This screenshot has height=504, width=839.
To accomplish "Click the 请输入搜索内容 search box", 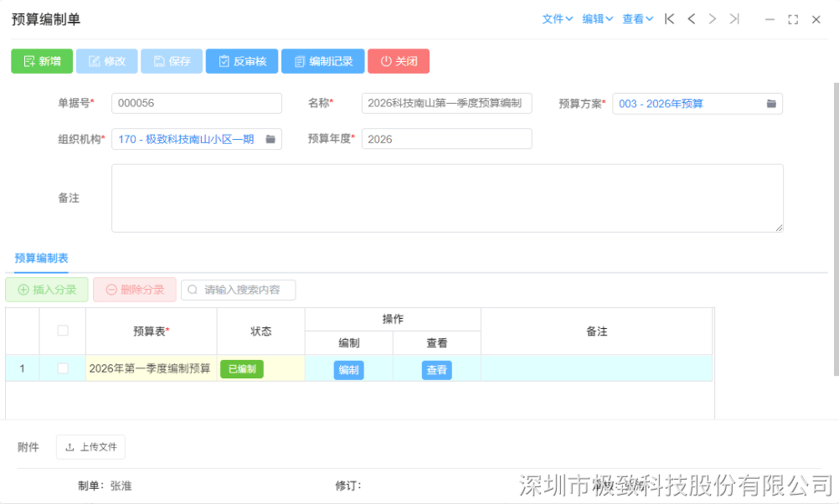I will [x=238, y=290].
